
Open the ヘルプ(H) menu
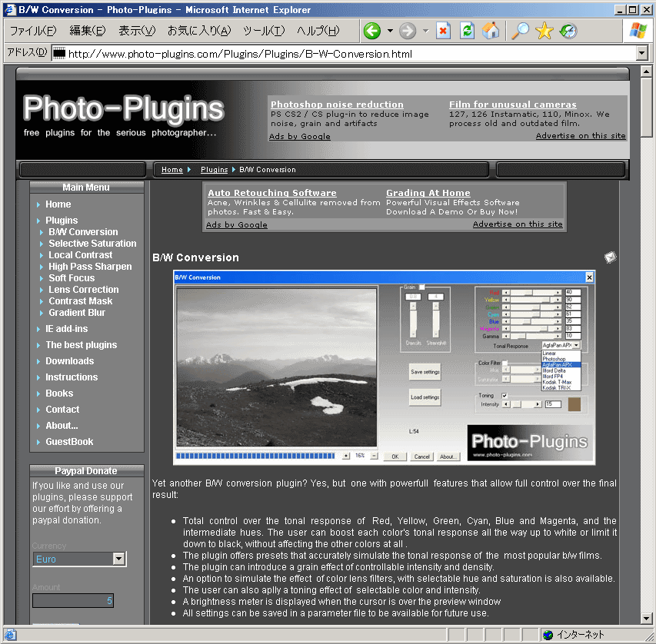tap(318, 31)
